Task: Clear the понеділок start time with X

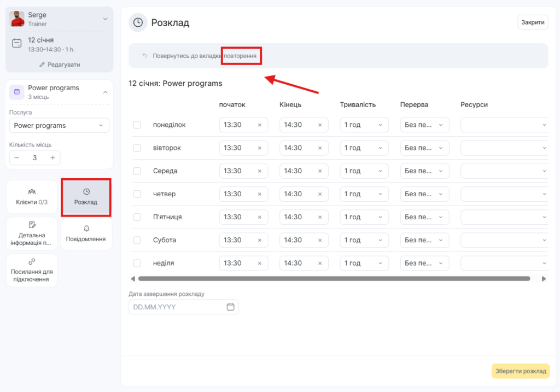Action: (x=260, y=125)
